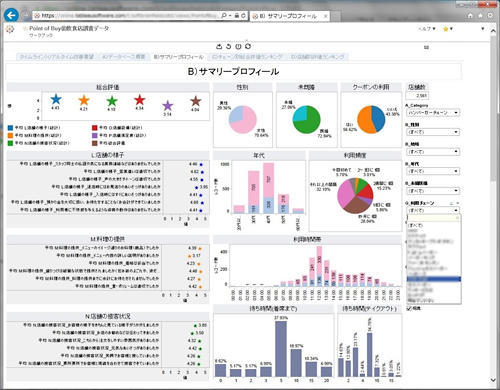Open the ヘルプ help menu
500x390 pixels.
pyautogui.click(x=427, y=29)
